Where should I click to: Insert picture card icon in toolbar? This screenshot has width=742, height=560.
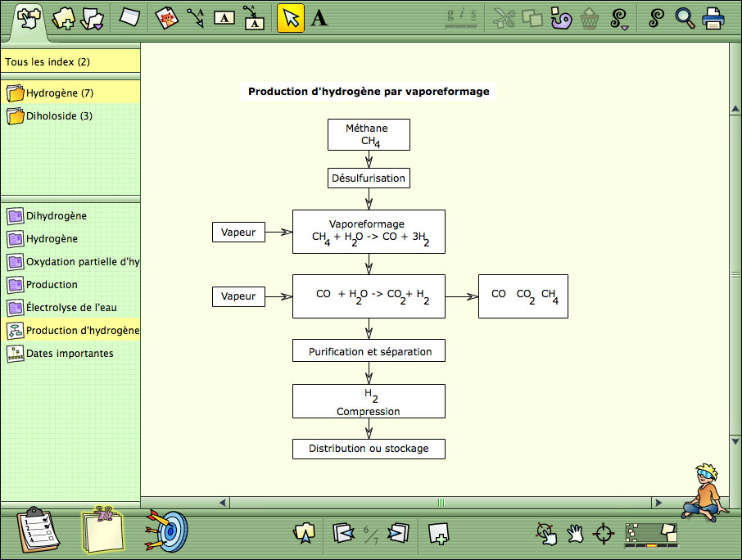point(166,18)
